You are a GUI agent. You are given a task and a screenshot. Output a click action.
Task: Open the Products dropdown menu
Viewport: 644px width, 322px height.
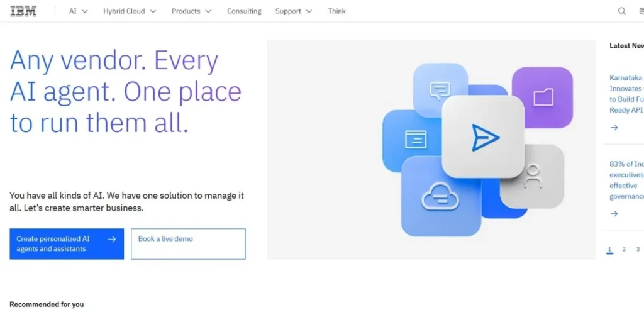pyautogui.click(x=191, y=11)
